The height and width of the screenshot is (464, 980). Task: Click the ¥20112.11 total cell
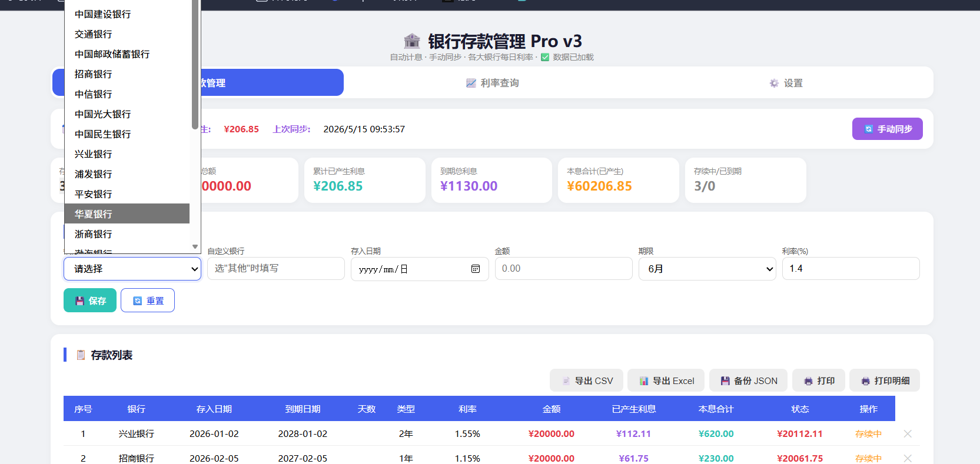800,433
